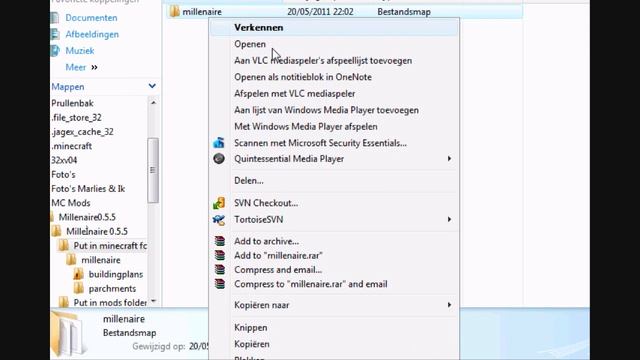The width and height of the screenshot is (640, 360).
Task: Select Millenaire0.5.5 folder in tree
Action: (87, 217)
